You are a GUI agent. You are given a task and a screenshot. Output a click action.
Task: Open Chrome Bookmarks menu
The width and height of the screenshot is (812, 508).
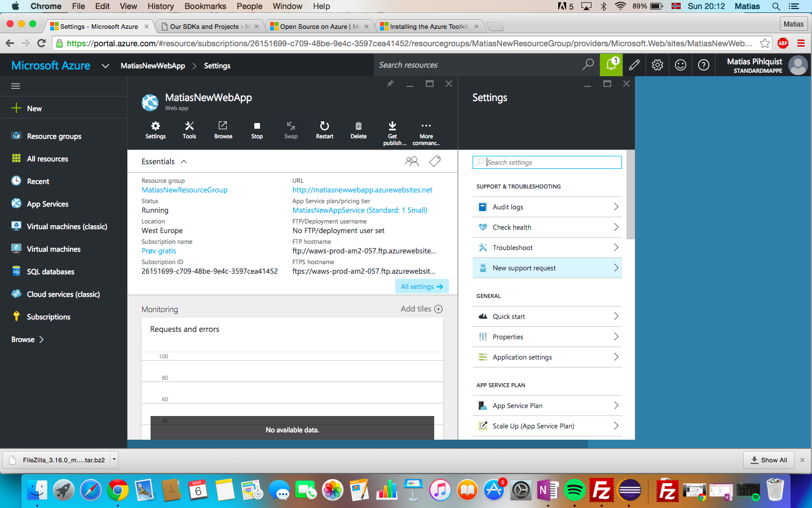pyautogui.click(x=205, y=6)
